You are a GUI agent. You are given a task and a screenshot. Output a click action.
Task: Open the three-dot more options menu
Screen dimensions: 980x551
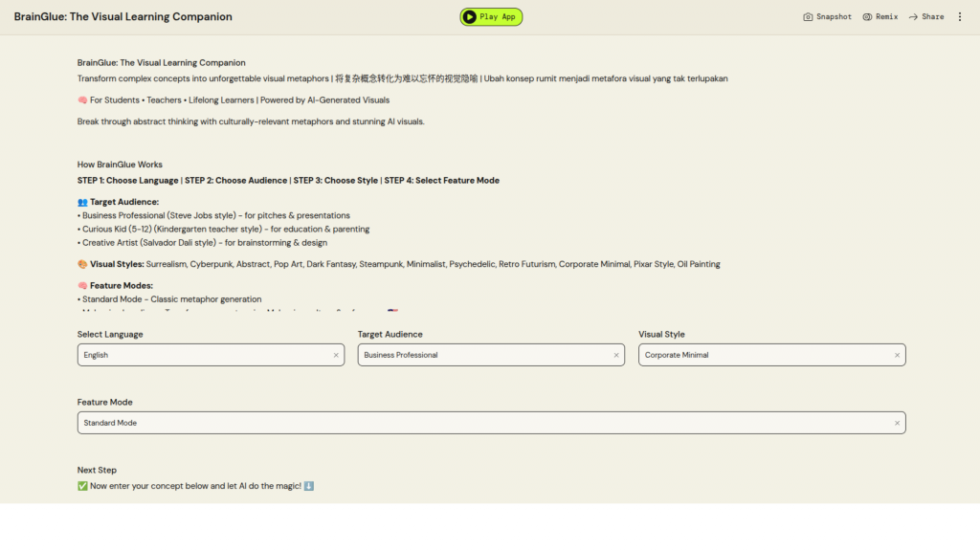click(x=960, y=17)
